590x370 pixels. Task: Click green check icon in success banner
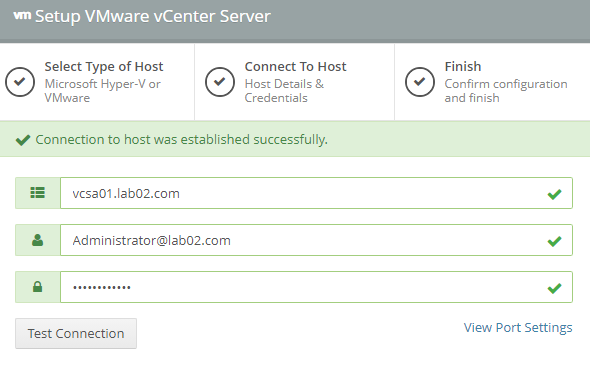point(23,140)
